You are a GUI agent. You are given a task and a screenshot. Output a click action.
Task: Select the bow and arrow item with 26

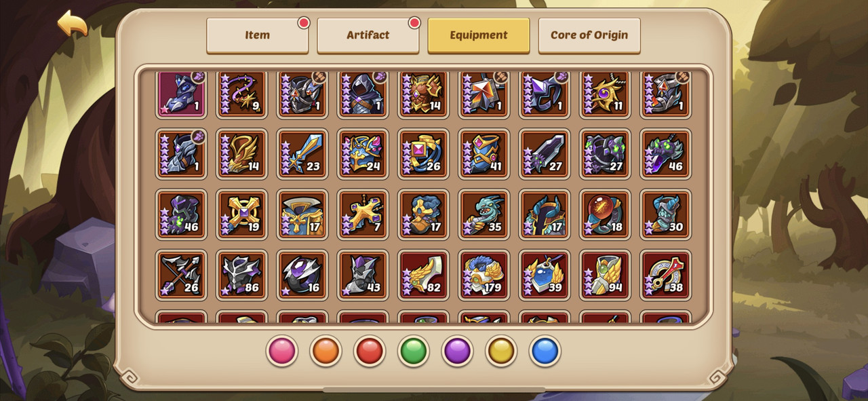pyautogui.click(x=181, y=275)
